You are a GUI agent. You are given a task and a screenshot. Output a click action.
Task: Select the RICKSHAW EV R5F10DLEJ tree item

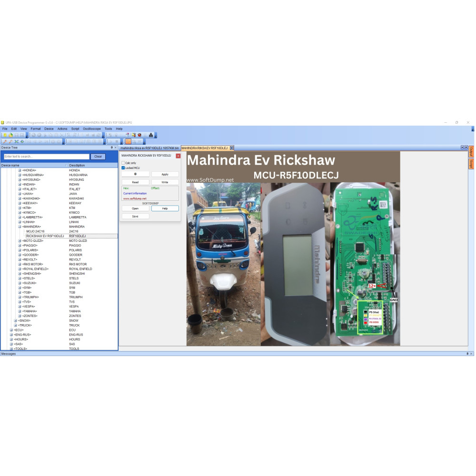(x=45, y=236)
